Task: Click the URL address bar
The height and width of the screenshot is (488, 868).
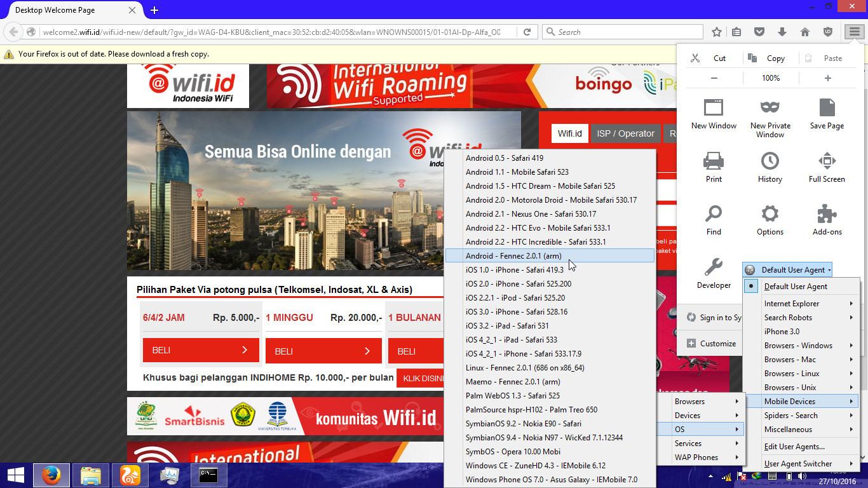Action: click(272, 32)
